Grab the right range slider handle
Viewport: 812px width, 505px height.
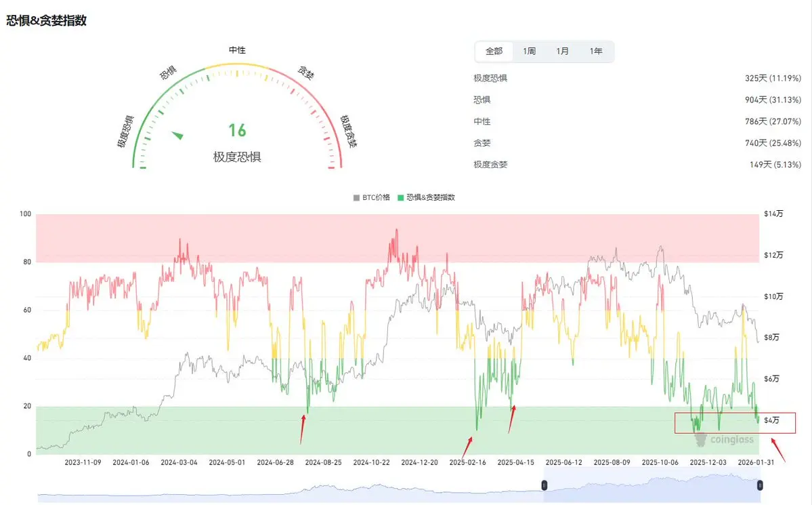(760, 485)
